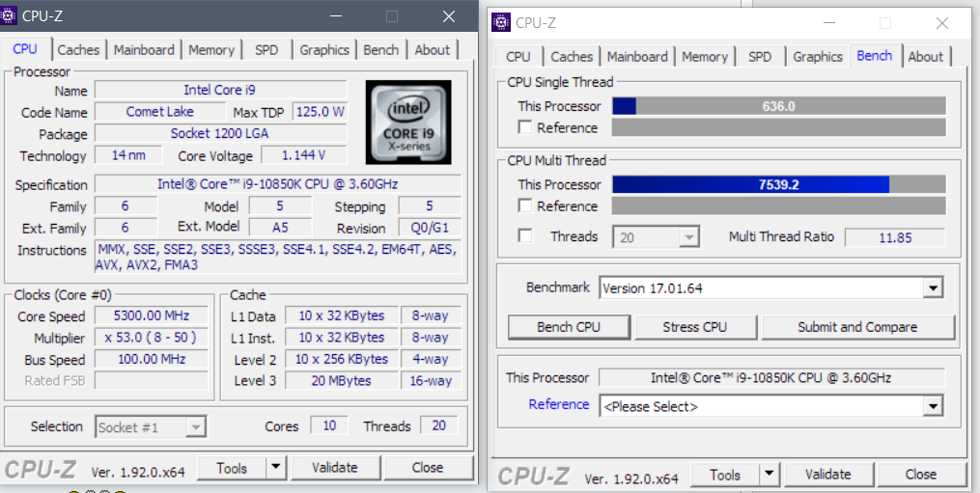Tick the Threads checkbox in Bench window
The height and width of the screenshot is (493, 980).
click(525, 236)
